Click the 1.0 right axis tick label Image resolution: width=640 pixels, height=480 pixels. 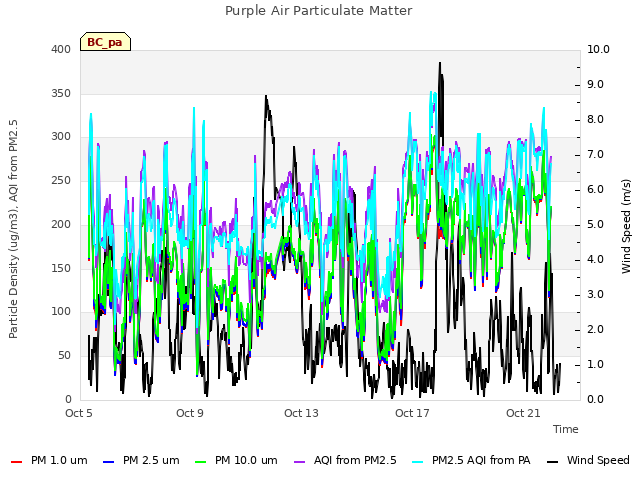point(595,364)
